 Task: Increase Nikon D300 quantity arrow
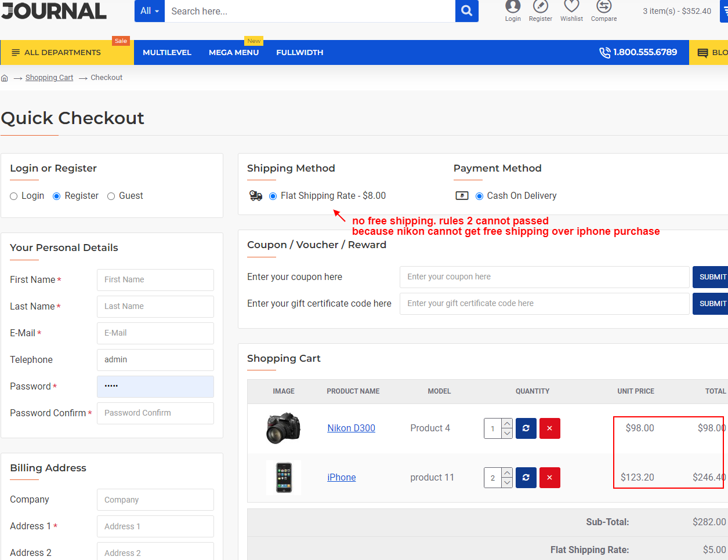point(507,423)
